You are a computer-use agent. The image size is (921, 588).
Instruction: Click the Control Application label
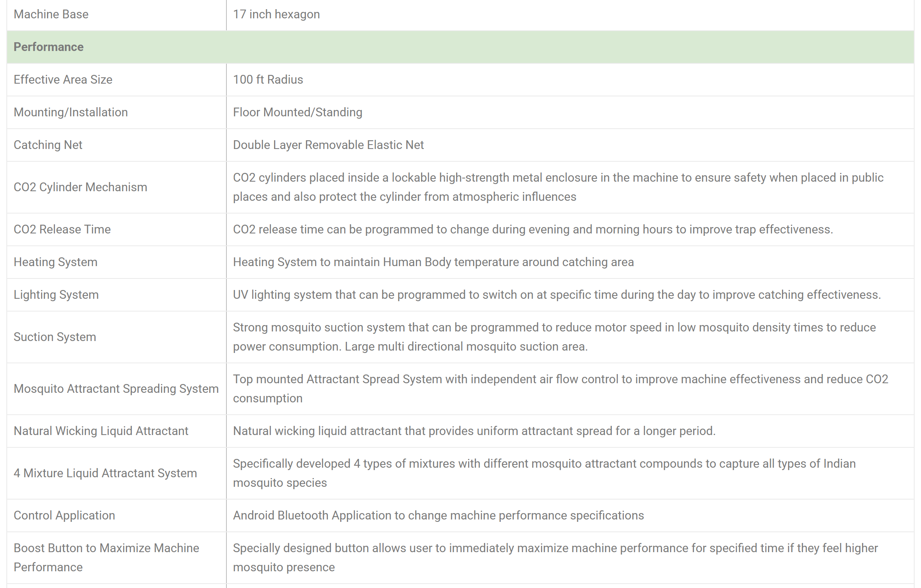pos(64,515)
